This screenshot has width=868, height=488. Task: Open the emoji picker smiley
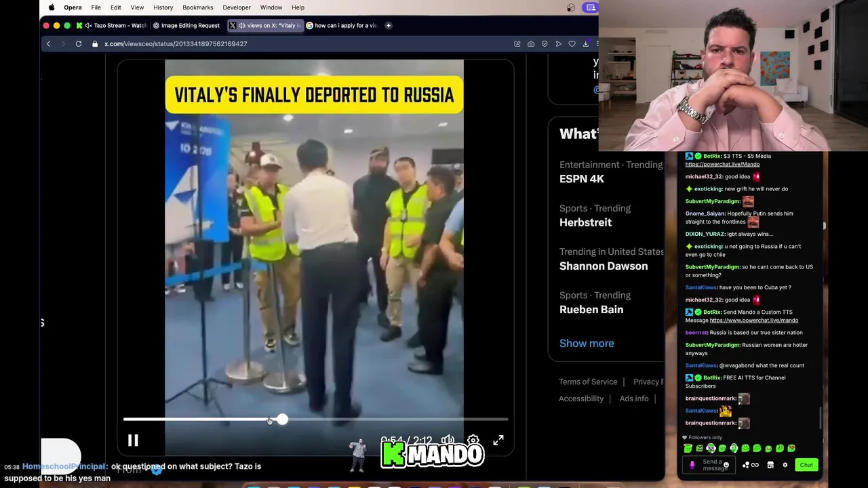tap(726, 466)
